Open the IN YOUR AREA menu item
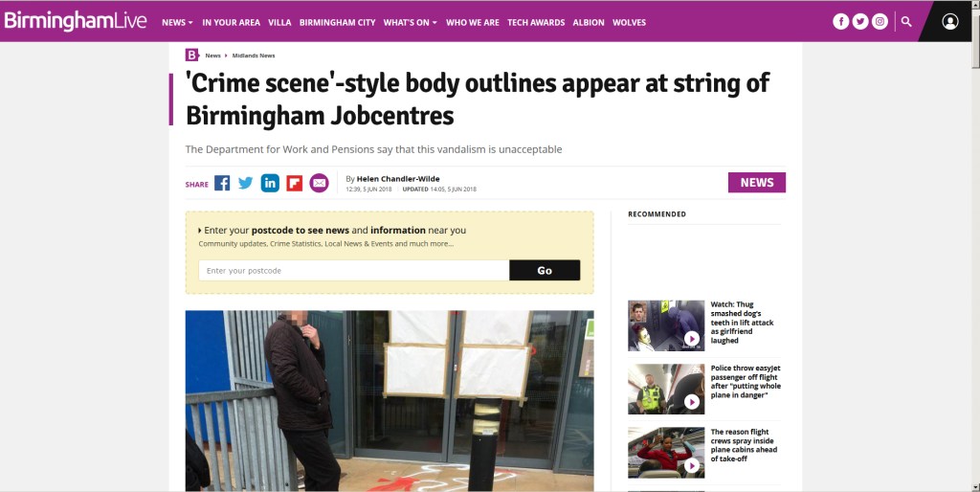This screenshot has height=492, width=980. pyautogui.click(x=232, y=23)
